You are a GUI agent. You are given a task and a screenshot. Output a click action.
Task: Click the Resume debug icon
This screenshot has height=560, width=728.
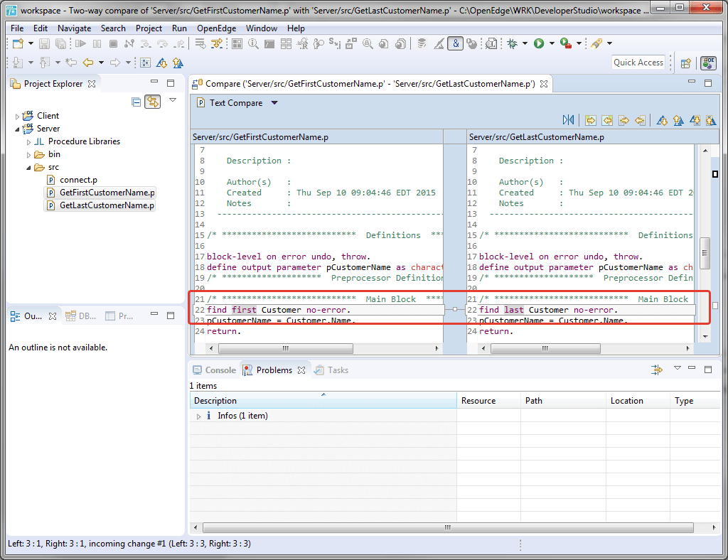click(81, 43)
